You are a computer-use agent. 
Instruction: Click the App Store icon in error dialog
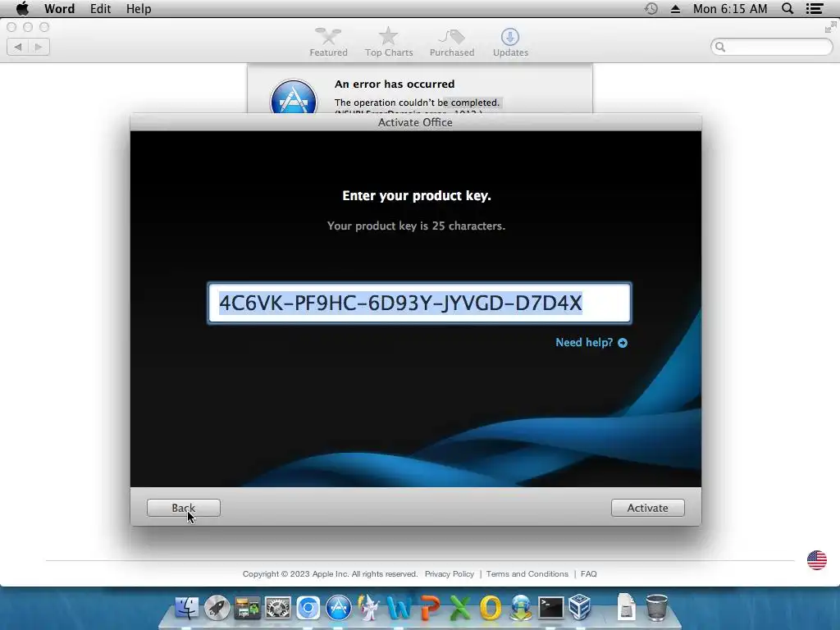coord(294,97)
